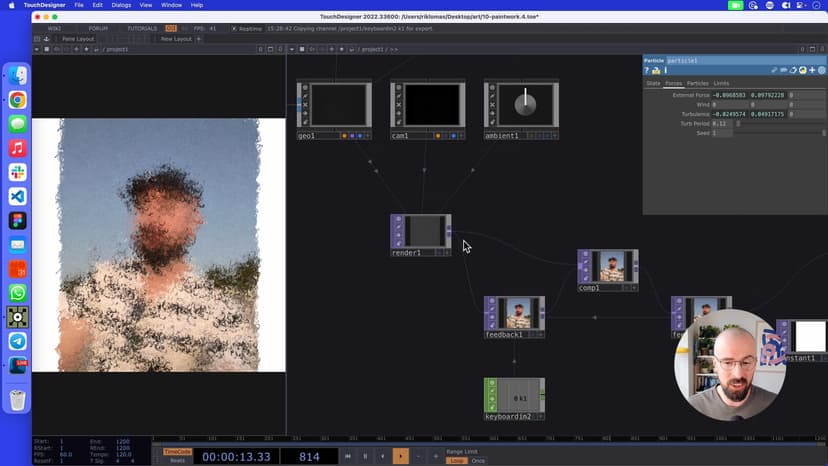Viewport: 828px width, 466px height.
Task: Click the plus icon in the parameter header
Action: [x=812, y=71]
